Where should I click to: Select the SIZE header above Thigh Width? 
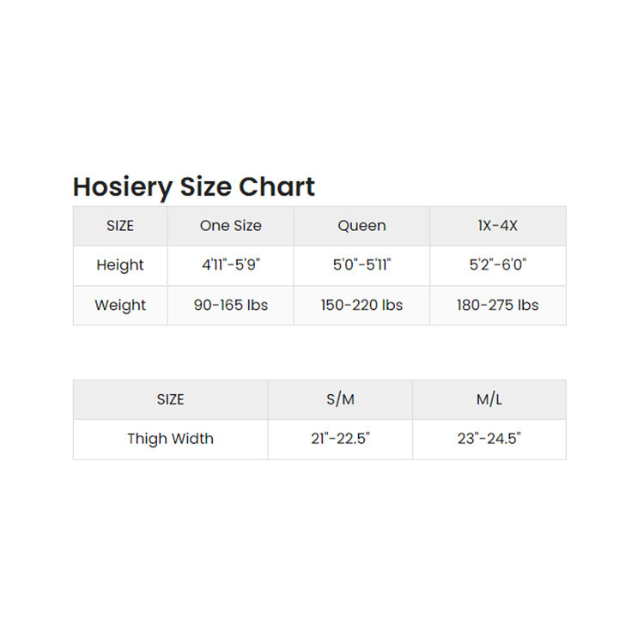170,399
